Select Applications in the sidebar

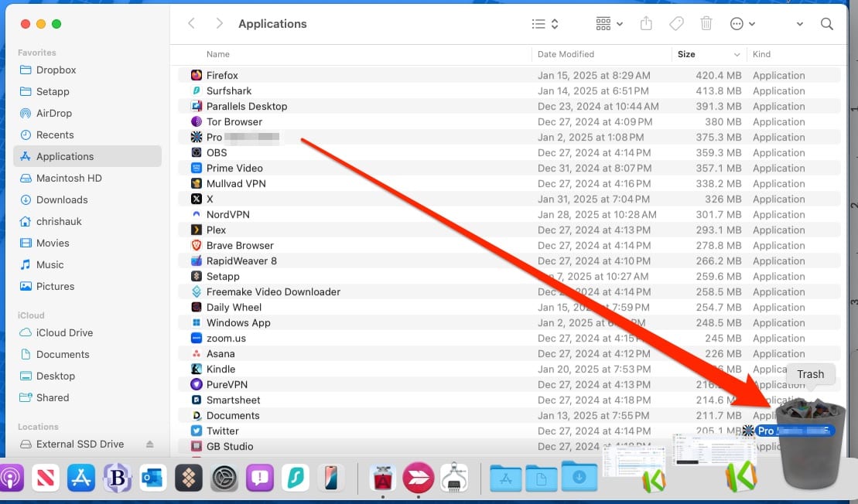87,156
